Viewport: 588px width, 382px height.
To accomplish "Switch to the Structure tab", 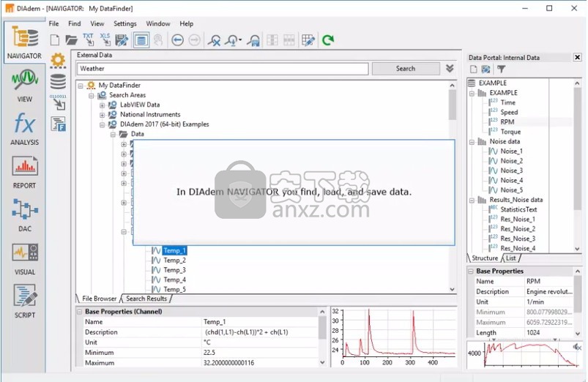I will [485, 258].
